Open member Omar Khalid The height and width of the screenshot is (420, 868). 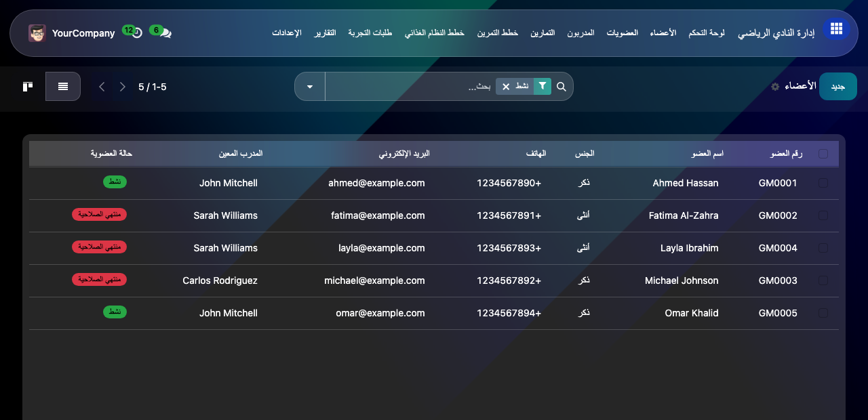pos(692,313)
